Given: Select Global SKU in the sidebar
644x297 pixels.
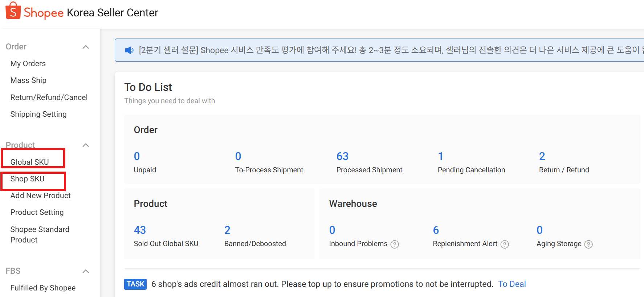Looking at the screenshot, I should coord(29,162).
